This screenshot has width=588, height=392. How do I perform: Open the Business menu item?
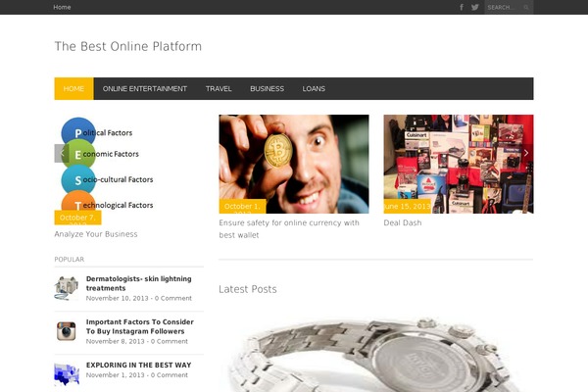coord(267,88)
